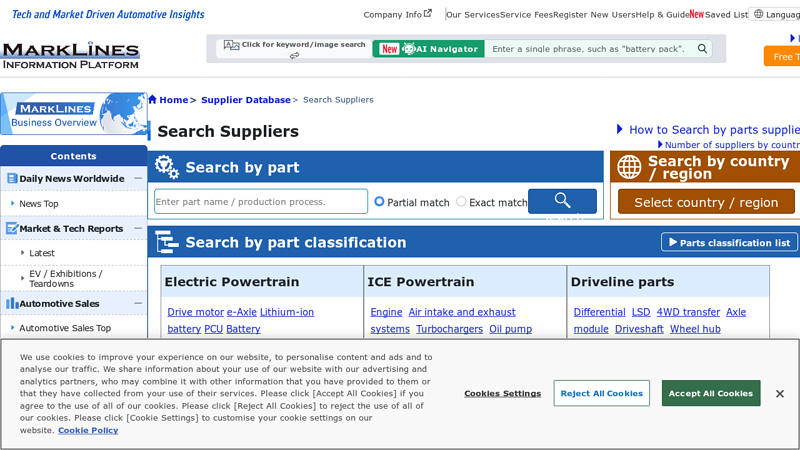
Task: Select the Partial match radio button
Action: tap(379, 202)
